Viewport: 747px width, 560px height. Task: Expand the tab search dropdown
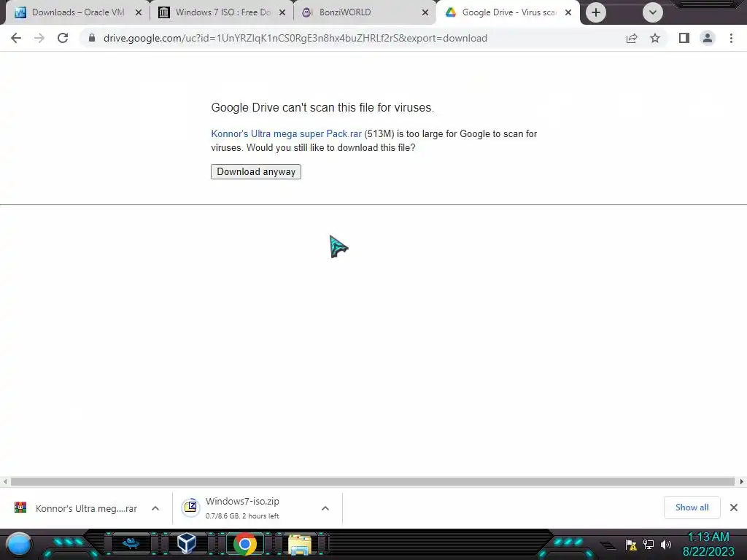[x=653, y=12]
